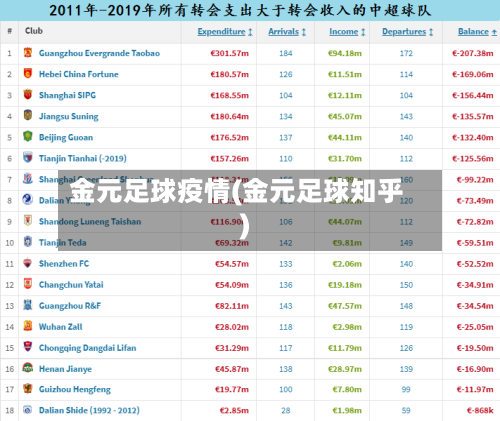Open Jiangsu Suning club link
The width and height of the screenshot is (500, 421).
coord(69,116)
